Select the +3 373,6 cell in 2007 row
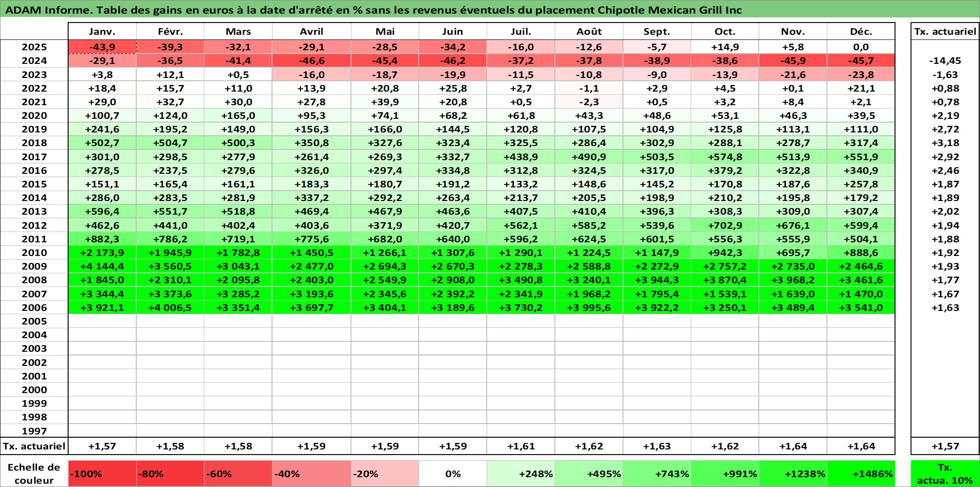The width and height of the screenshot is (980, 487). [170, 294]
